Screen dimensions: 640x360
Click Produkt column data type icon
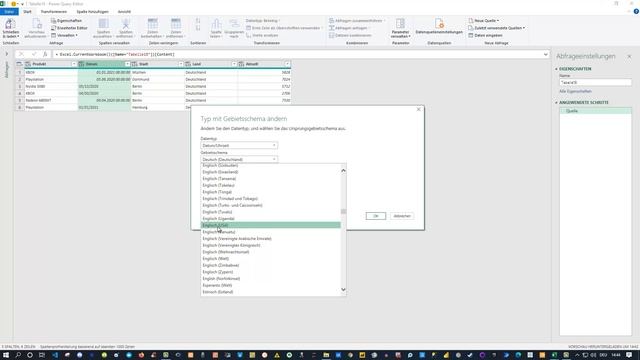[x=28, y=64]
